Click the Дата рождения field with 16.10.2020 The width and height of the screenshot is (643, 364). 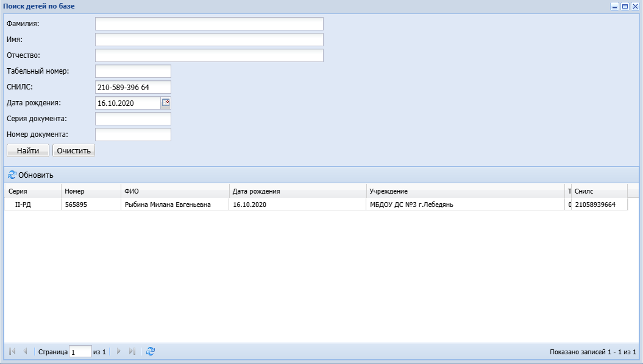click(128, 103)
